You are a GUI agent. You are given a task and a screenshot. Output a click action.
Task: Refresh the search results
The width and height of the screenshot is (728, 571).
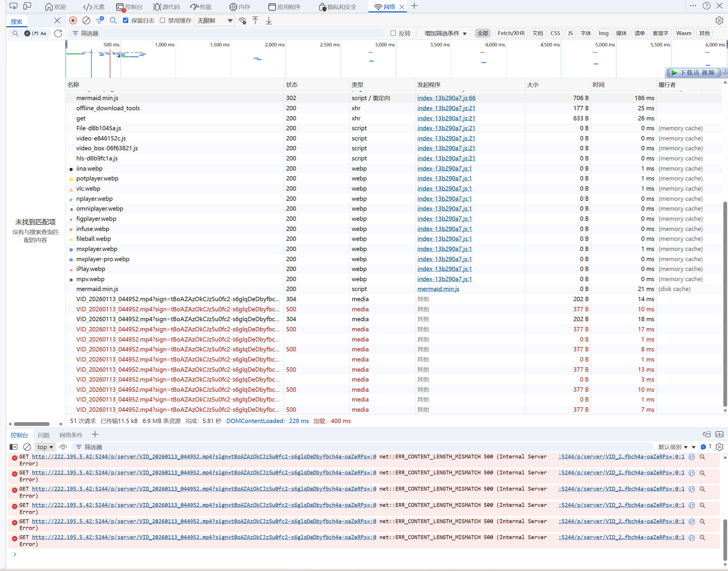(58, 33)
